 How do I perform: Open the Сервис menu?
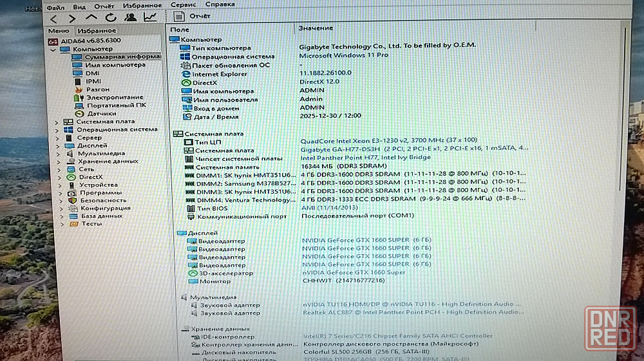(183, 5)
